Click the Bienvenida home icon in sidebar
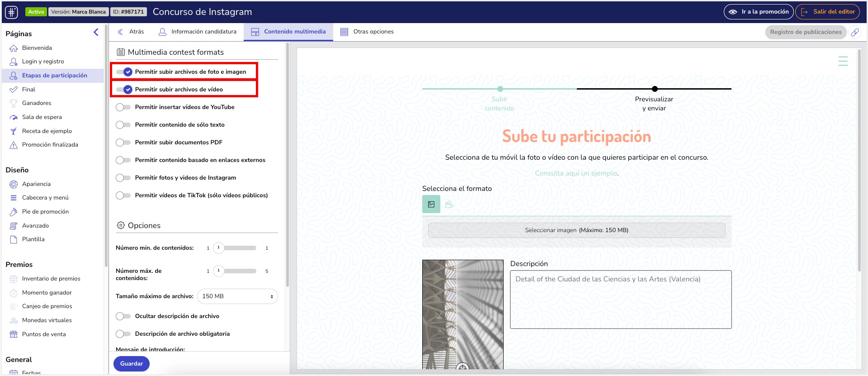 coord(14,48)
